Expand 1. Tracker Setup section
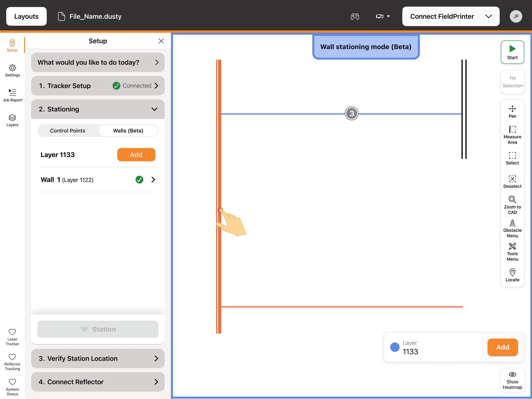 click(x=98, y=86)
